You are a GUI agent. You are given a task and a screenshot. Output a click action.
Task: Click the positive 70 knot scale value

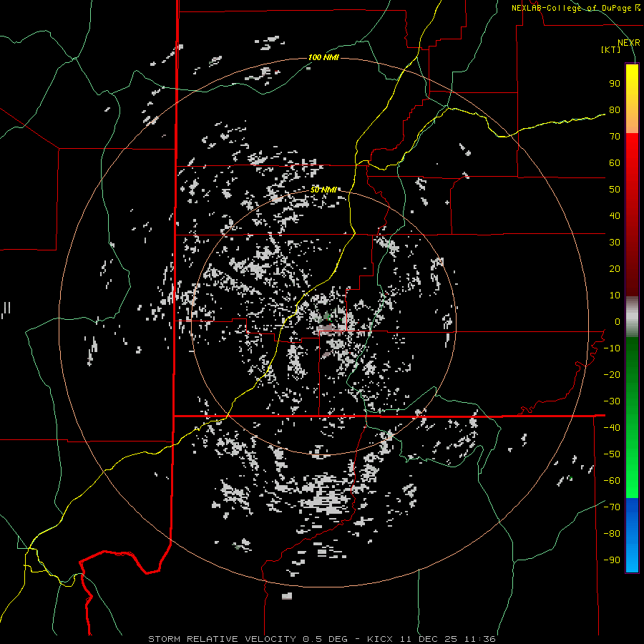(x=615, y=137)
